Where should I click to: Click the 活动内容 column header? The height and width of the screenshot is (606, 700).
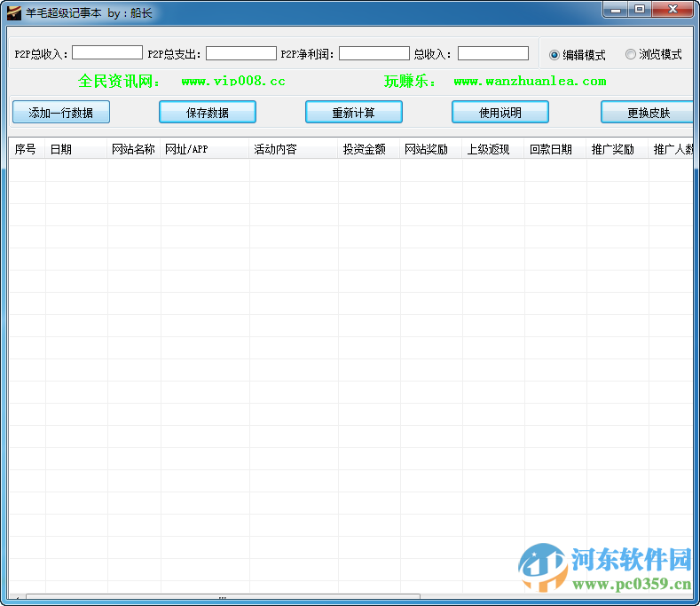click(x=294, y=149)
